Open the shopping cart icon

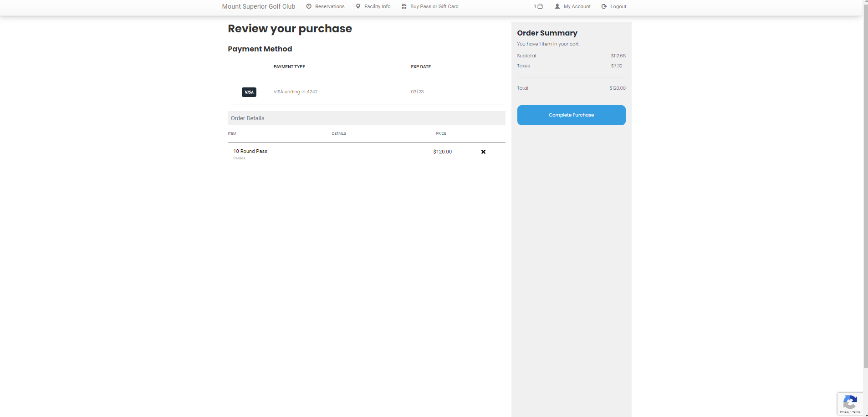540,6
